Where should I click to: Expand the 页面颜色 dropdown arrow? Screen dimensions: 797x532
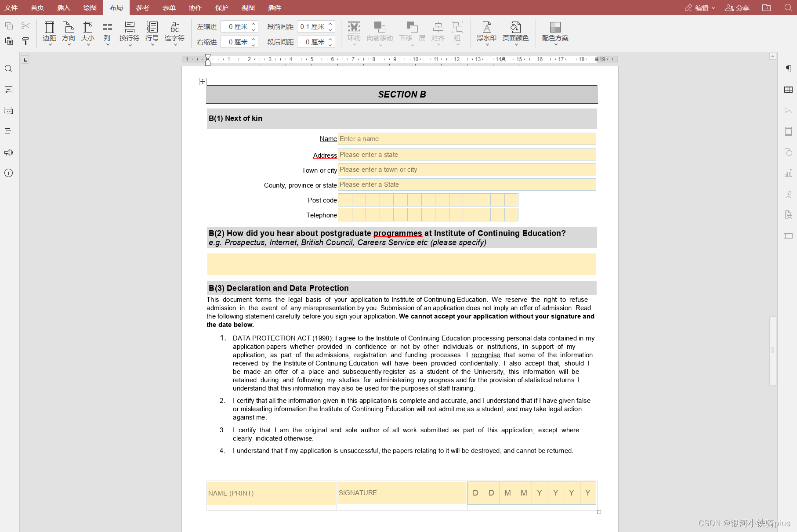tap(516, 44)
